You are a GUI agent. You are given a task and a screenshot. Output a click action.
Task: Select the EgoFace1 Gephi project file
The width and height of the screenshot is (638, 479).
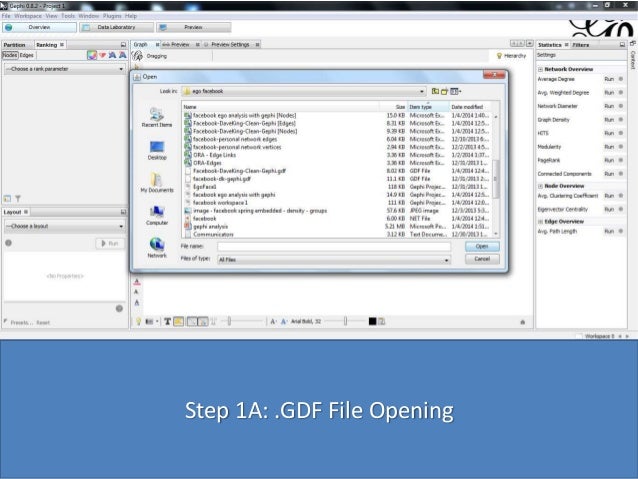pyautogui.click(x=205, y=187)
